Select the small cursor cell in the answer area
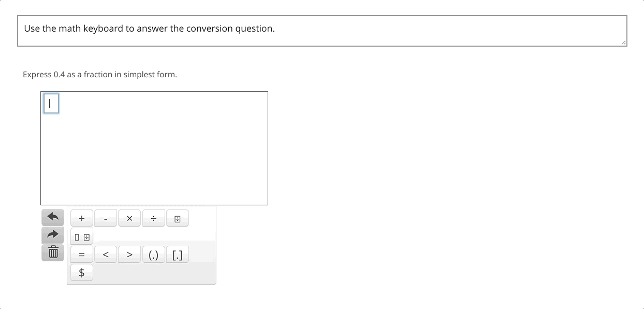The image size is (644, 309). 51,103
